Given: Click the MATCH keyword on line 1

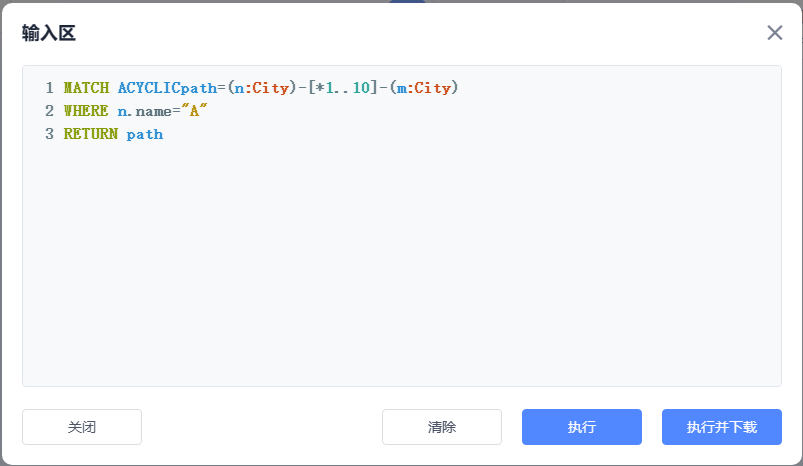Looking at the screenshot, I should (86, 88).
